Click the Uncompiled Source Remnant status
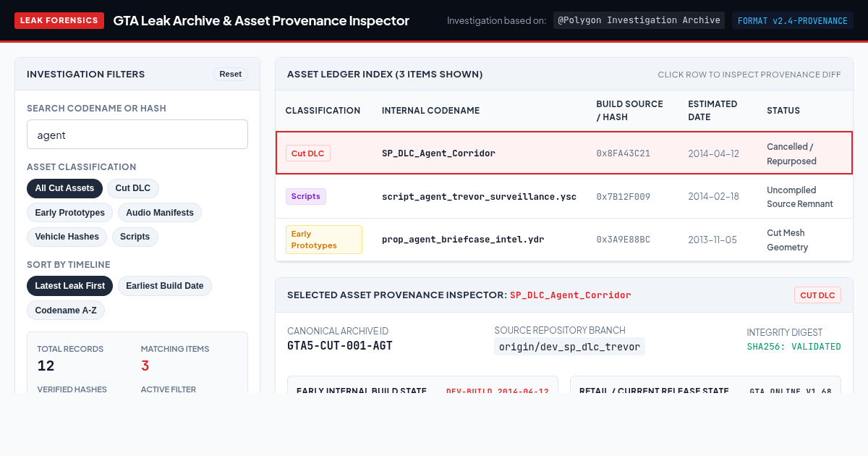The image size is (868, 456). [x=800, y=197]
